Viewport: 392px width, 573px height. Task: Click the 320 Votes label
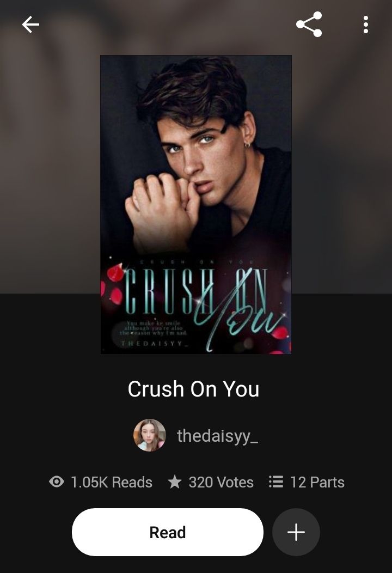221,482
